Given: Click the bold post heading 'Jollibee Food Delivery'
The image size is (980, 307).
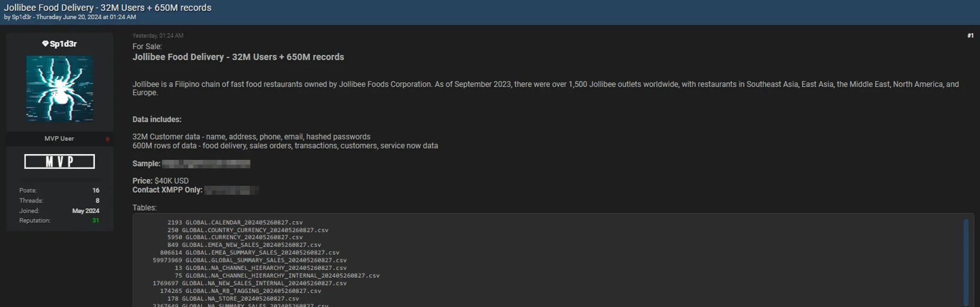Looking at the screenshot, I should click(x=238, y=57).
